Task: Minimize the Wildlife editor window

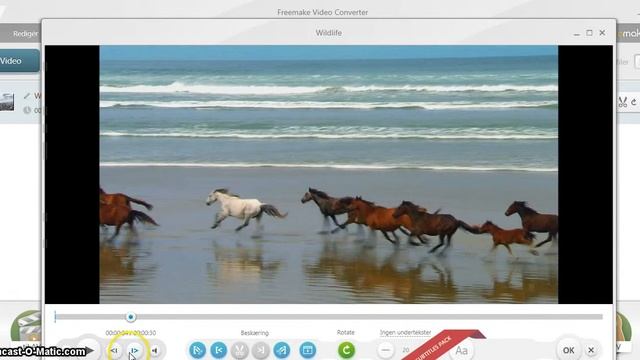Action: click(x=576, y=33)
